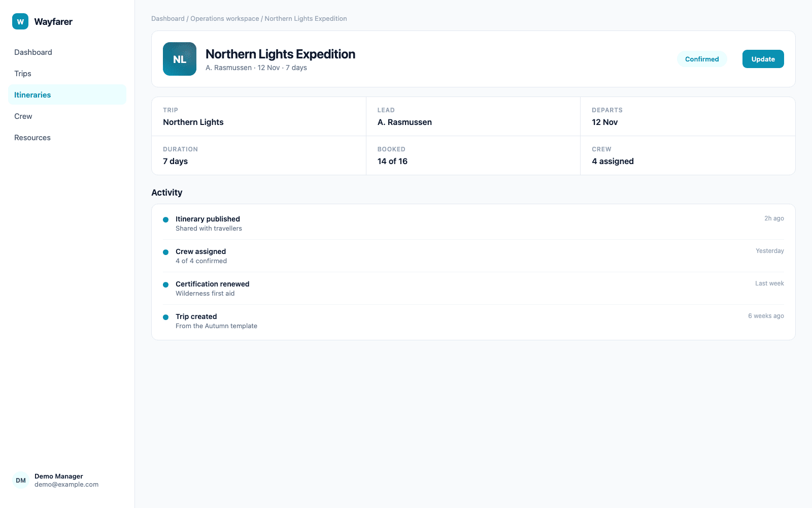Open the 'Itinerary published' activity entry
This screenshot has width=812, height=508.
(x=473, y=224)
